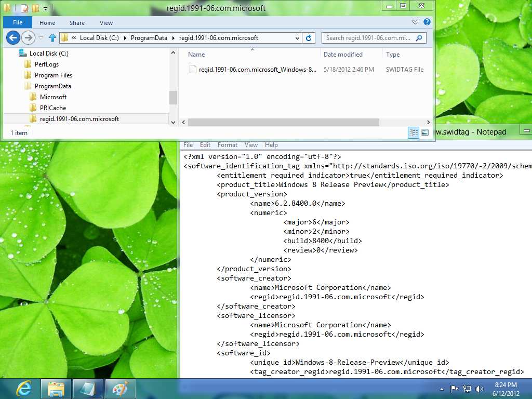Click the network tray icon
This screenshot has width=532, height=399.
(x=467, y=389)
